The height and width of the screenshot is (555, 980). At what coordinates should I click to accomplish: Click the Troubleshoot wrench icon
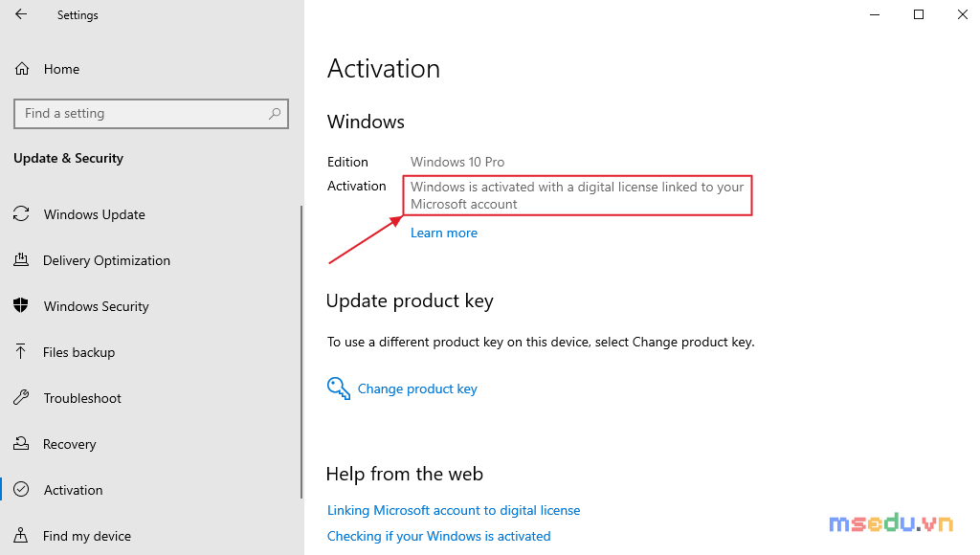21,397
